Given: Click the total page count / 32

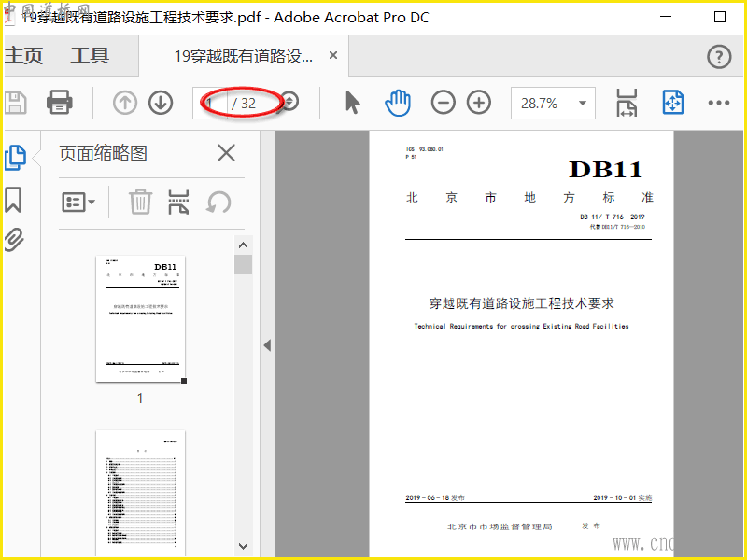Looking at the screenshot, I should tap(244, 103).
